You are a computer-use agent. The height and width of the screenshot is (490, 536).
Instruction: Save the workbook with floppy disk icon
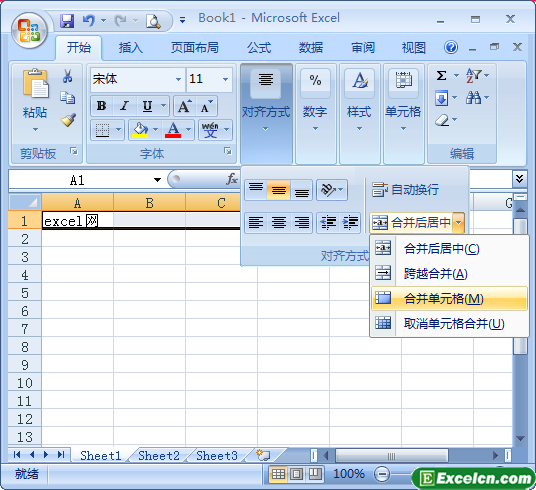pyautogui.click(x=67, y=21)
